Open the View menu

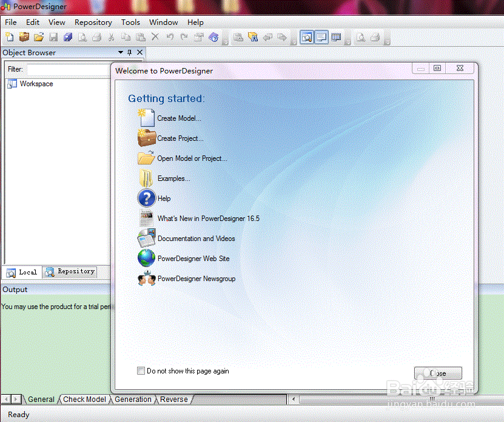coord(57,22)
